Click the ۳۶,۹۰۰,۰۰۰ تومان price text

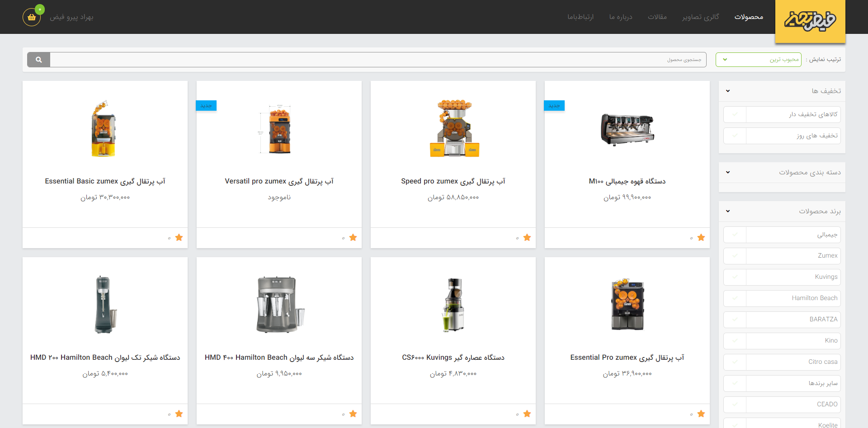click(627, 374)
